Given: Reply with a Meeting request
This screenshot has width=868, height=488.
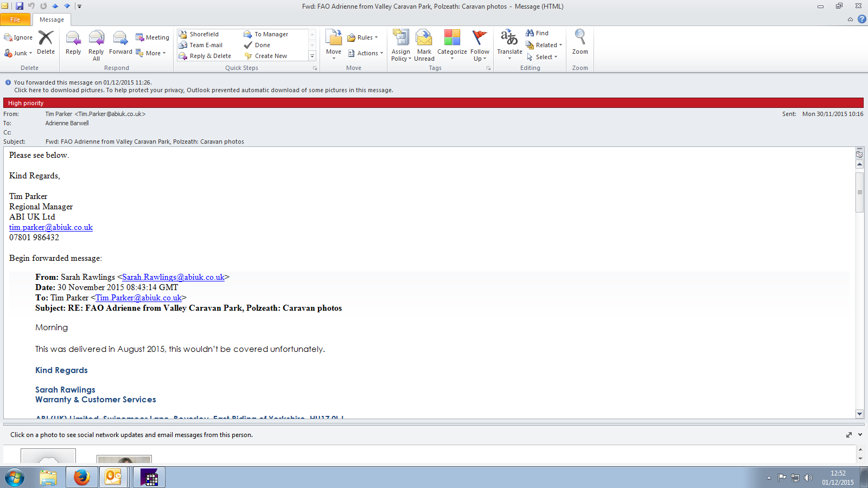Looking at the screenshot, I should click(152, 37).
